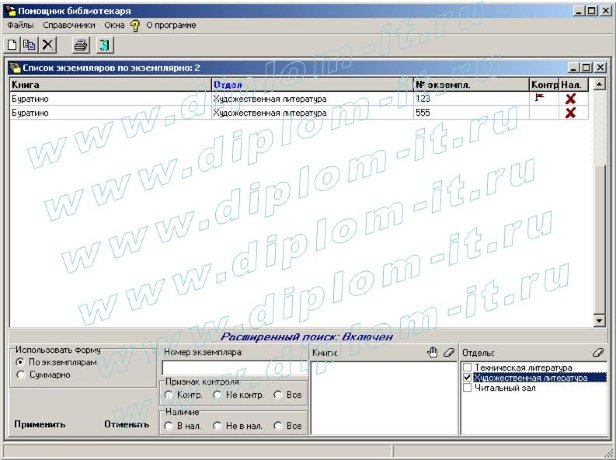Image resolution: width=616 pixels, height=460 pixels.
Task: Open the Файлы menu
Action: 20,23
